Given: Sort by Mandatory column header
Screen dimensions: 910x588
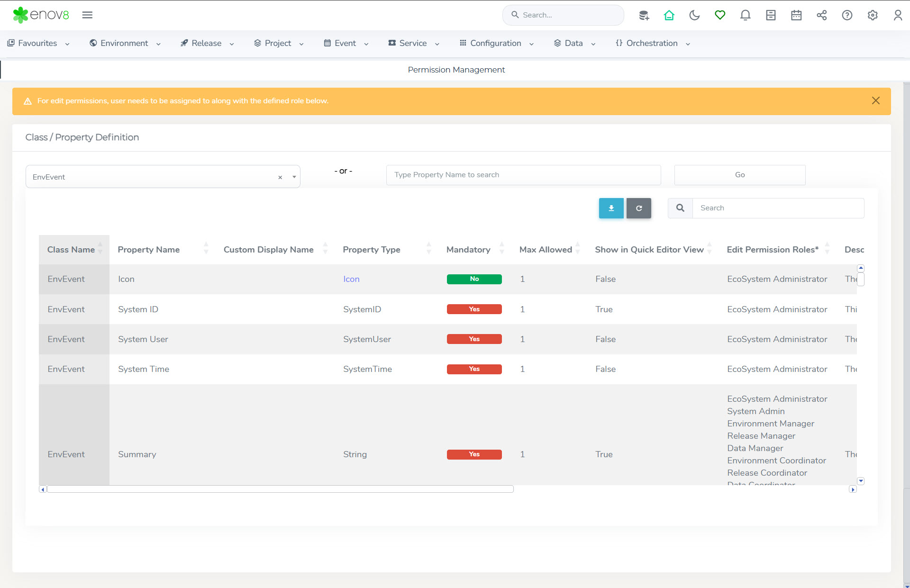Looking at the screenshot, I should [468, 250].
